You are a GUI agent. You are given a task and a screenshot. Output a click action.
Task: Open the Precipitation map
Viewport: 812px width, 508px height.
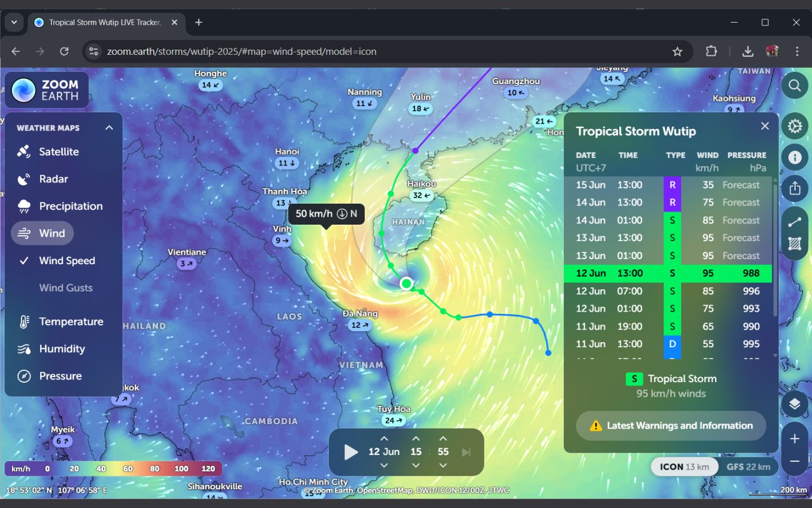point(70,207)
